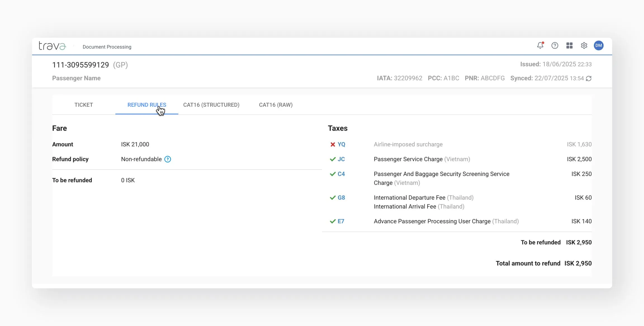Open the notifications bell
Screen dimensions: 644x326
click(540, 46)
